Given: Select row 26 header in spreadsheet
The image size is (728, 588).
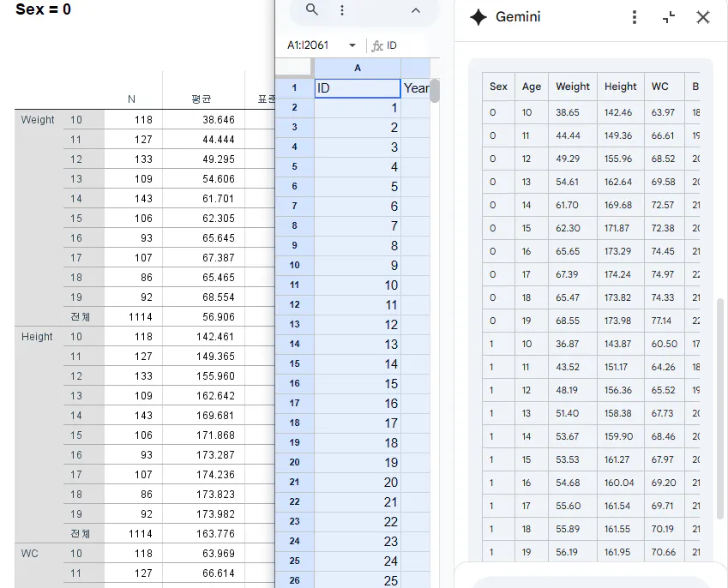Looking at the screenshot, I should 294,580.
